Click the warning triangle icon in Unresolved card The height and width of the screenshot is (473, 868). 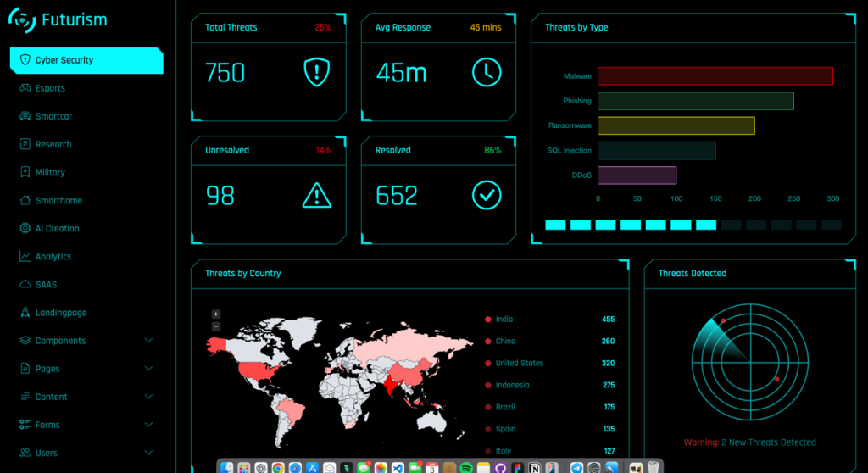[x=316, y=195]
